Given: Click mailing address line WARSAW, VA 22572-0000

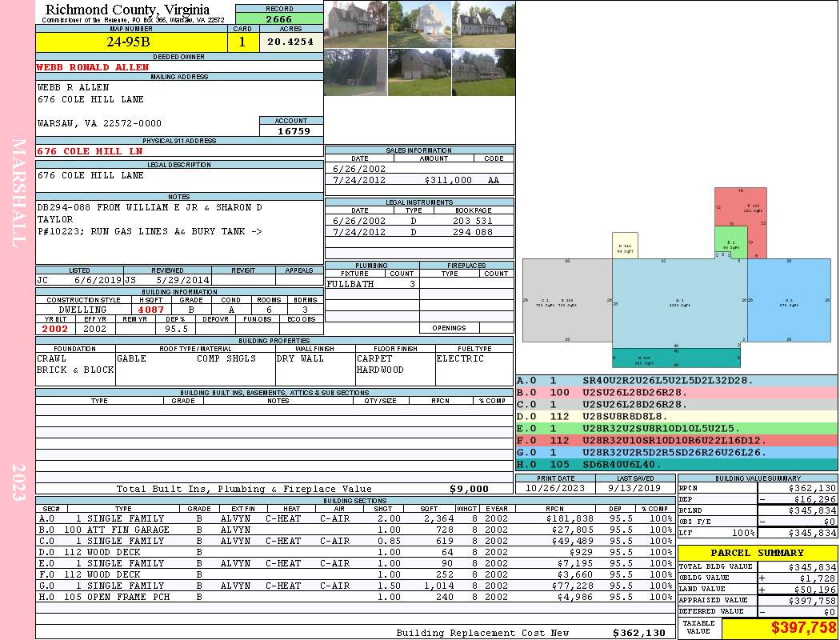Looking at the screenshot, I should 99,123.
